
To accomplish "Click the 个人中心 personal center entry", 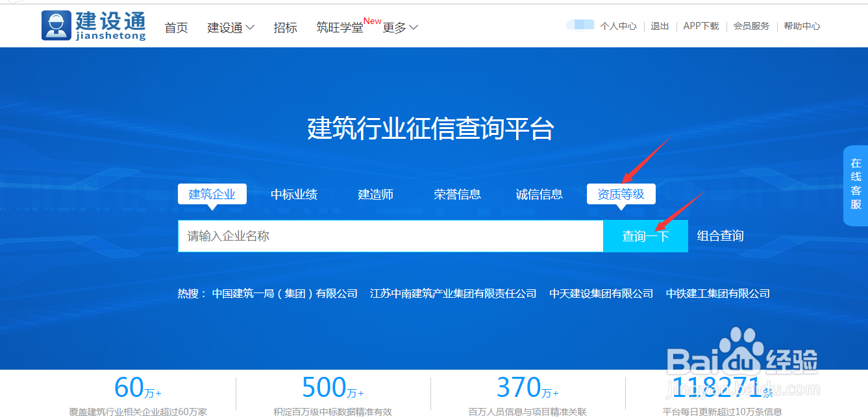I will (x=618, y=27).
